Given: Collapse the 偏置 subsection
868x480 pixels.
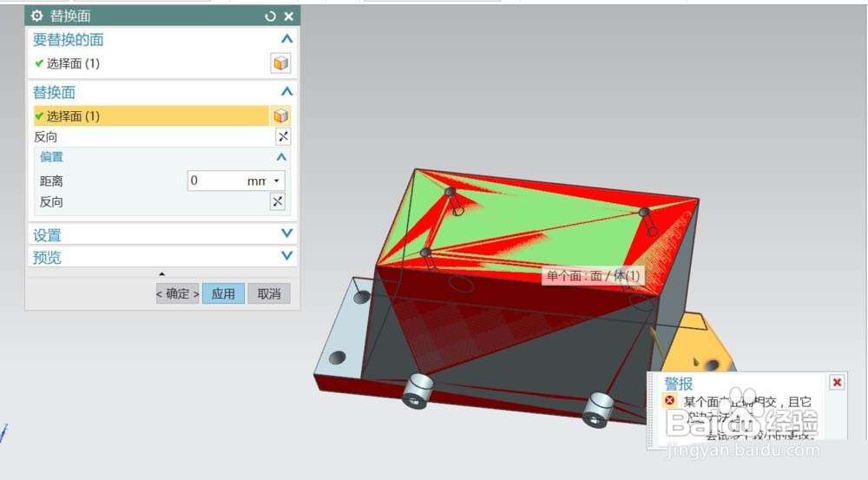Looking at the screenshot, I should 281,157.
